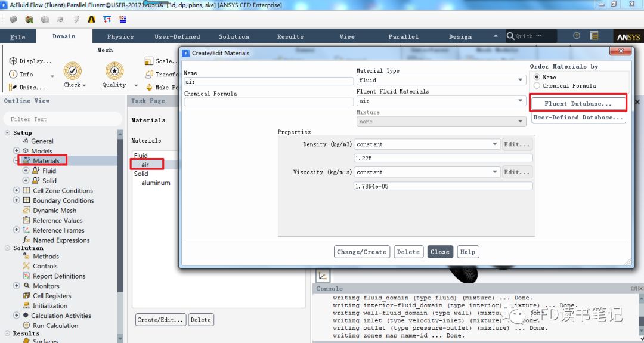Select Chemical Formula ordering radio button

coord(537,85)
